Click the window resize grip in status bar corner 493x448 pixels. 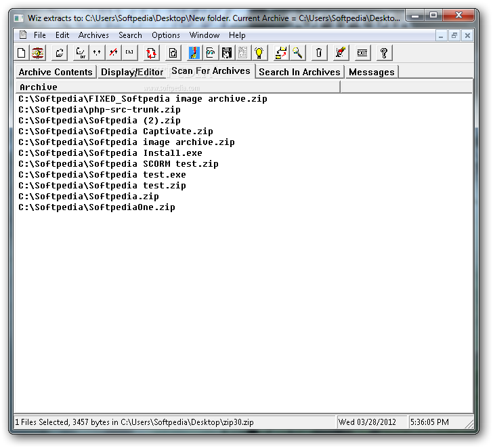(x=469, y=424)
